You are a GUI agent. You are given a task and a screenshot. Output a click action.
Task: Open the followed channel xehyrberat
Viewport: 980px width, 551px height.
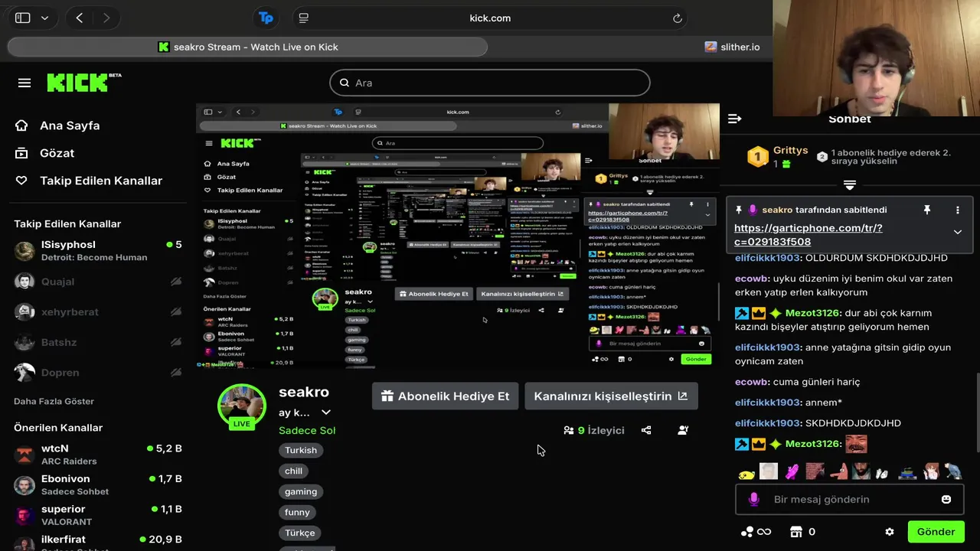coord(98,311)
